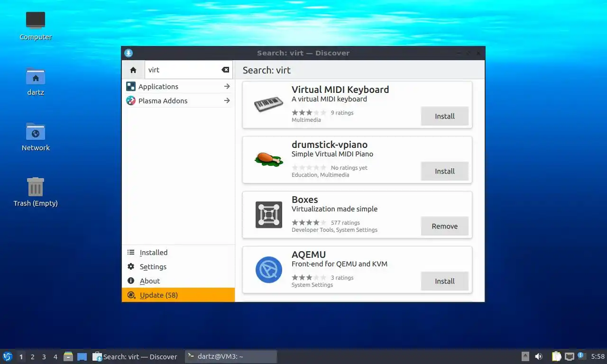Open the Virtual MIDI Keyboard title
607x364 pixels.
tap(340, 90)
